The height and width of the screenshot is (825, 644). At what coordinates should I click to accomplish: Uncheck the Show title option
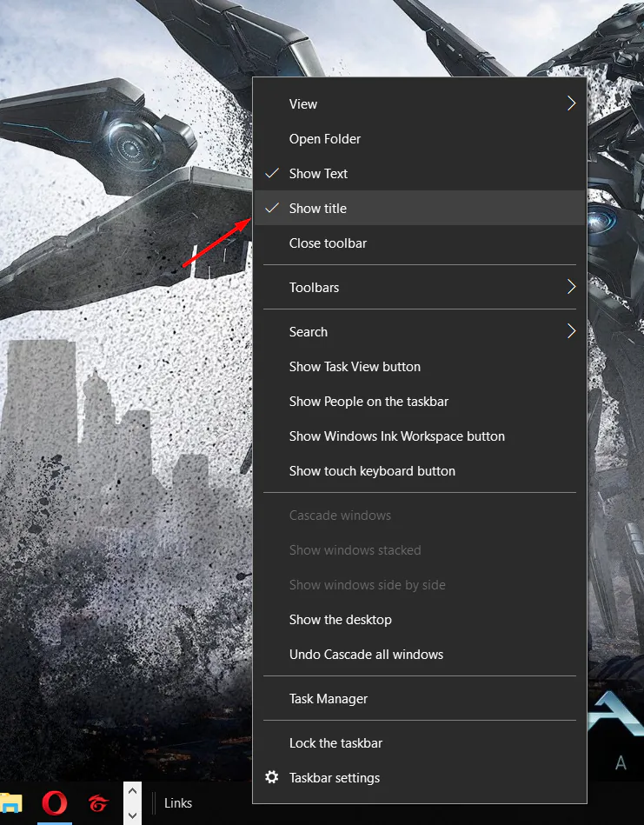420,208
